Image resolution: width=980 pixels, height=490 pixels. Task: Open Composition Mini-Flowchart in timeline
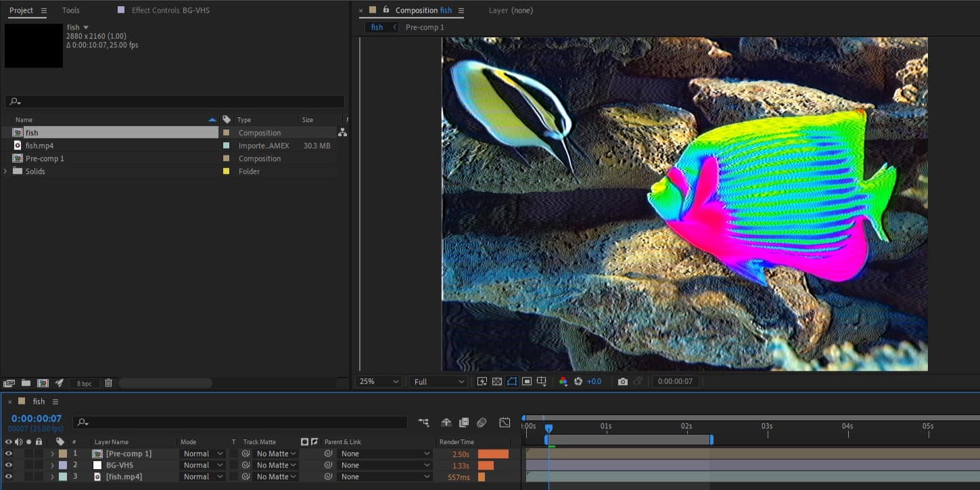pyautogui.click(x=424, y=422)
